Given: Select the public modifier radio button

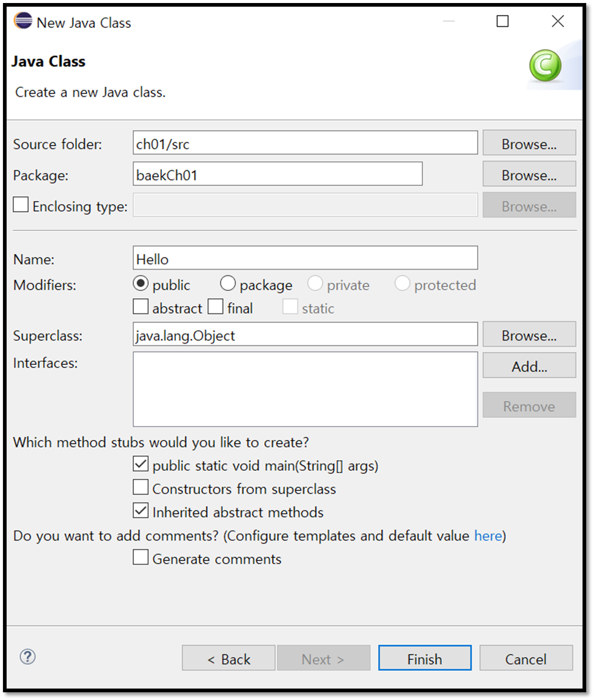Looking at the screenshot, I should pyautogui.click(x=140, y=284).
